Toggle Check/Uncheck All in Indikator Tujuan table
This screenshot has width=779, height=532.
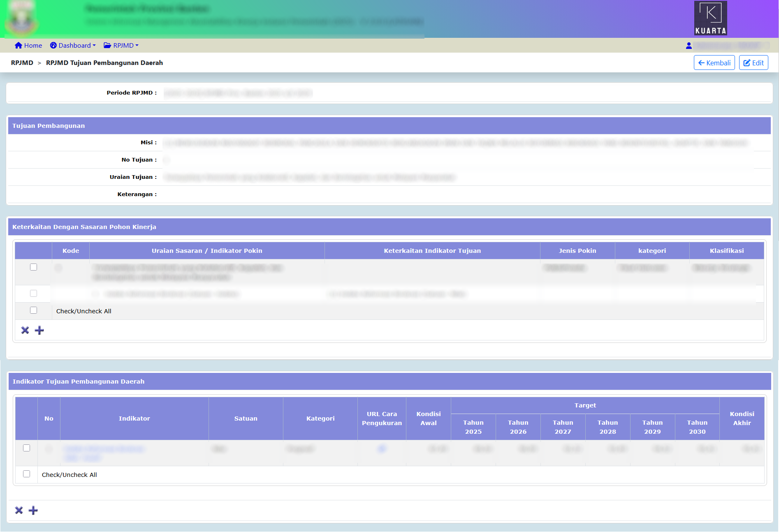pyautogui.click(x=27, y=474)
